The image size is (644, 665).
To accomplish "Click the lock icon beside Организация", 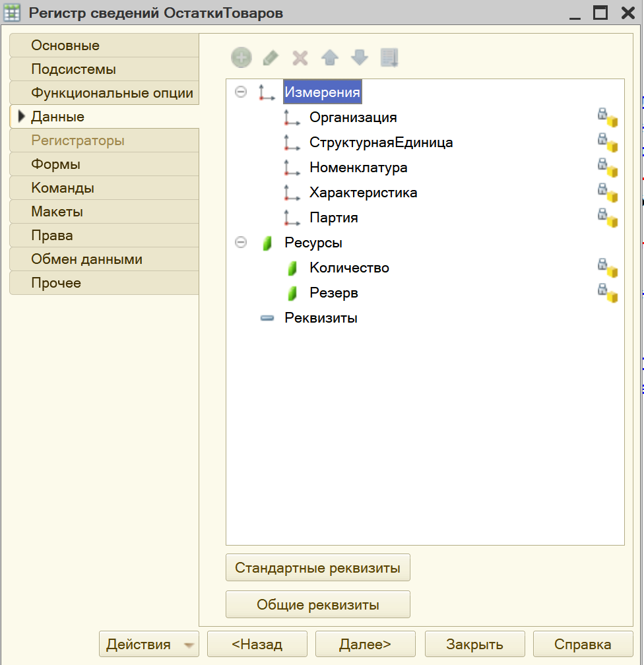I will 608,117.
